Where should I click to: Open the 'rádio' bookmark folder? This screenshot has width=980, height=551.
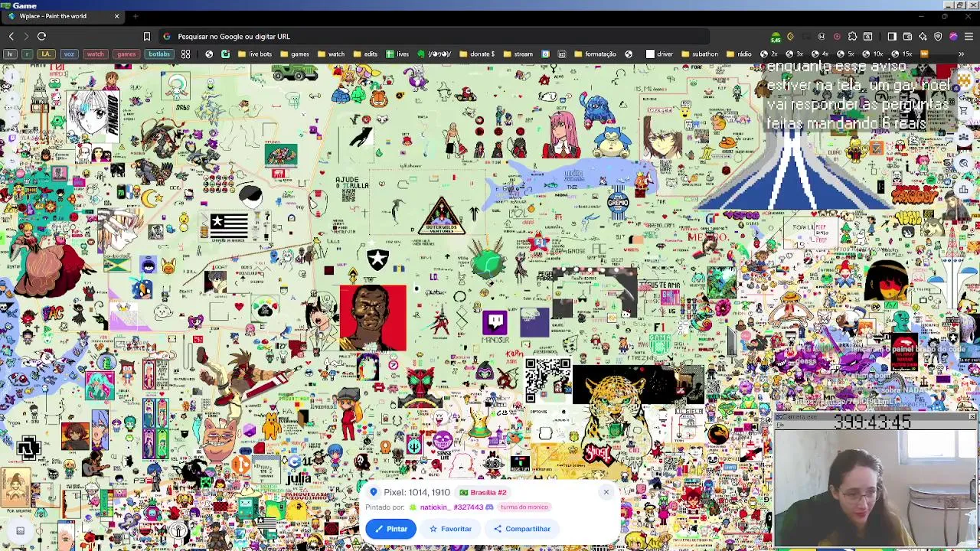739,54
